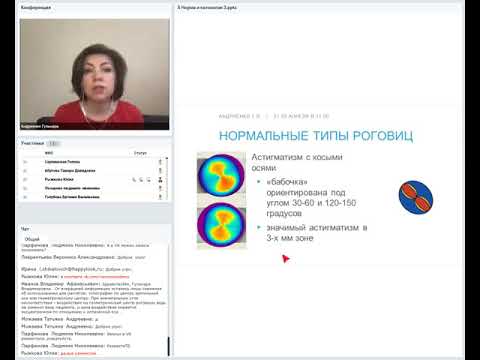Open the red link in Рыжкова Юлия's earlier chat message
Image resolution: width=480 pixels, height=360 pixels.
tap(97, 277)
